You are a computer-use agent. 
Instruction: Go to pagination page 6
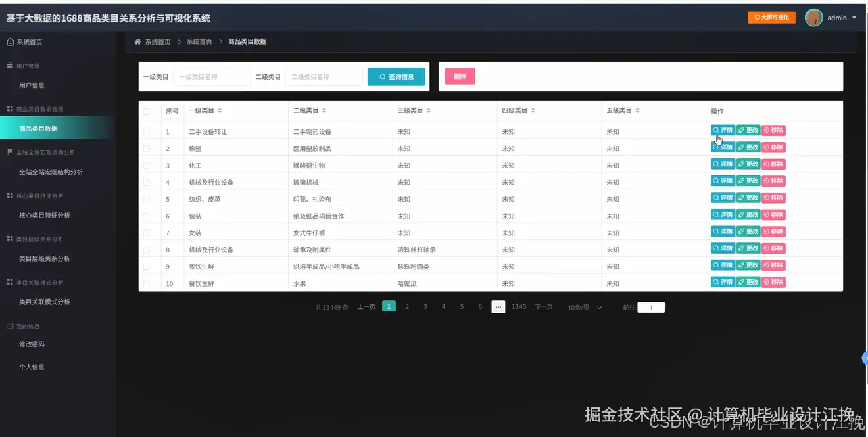pyautogui.click(x=480, y=306)
